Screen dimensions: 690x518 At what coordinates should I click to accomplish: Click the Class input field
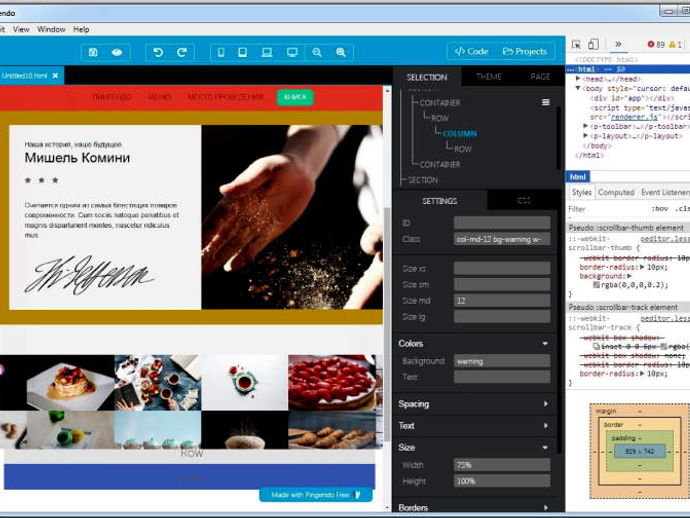tap(502, 239)
